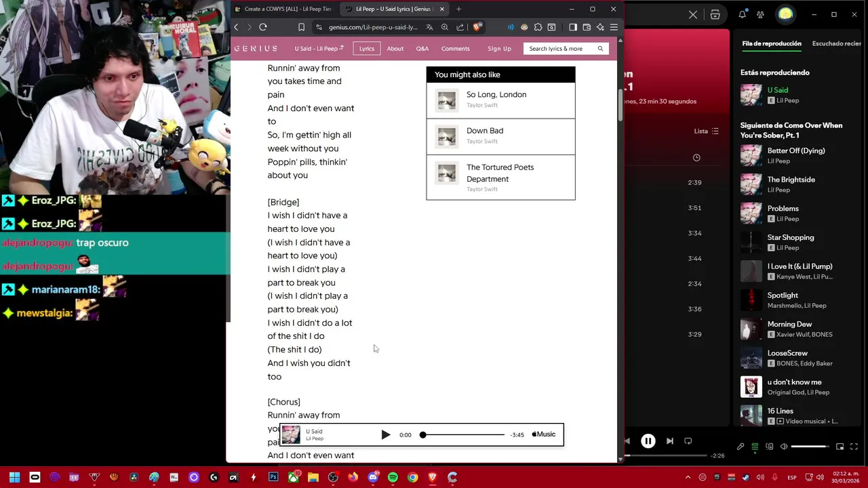
Task: Open the browser hamburger main menu
Action: click(x=614, y=27)
